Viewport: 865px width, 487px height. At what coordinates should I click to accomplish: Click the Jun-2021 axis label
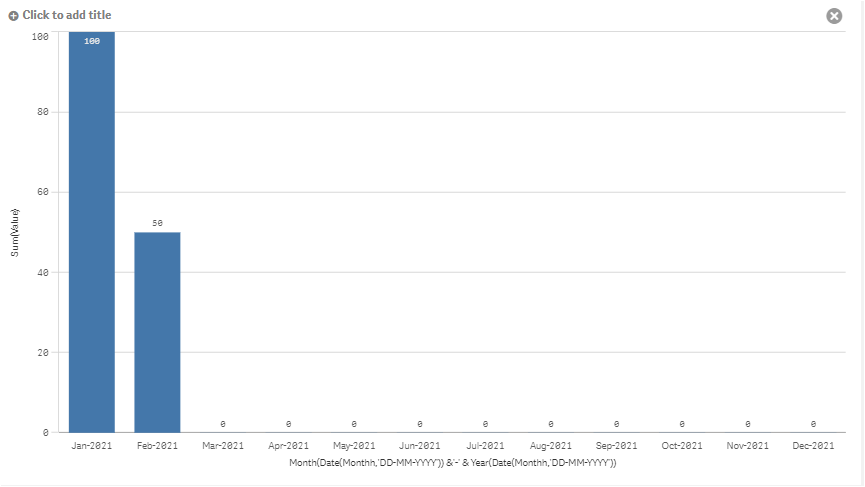click(420, 446)
